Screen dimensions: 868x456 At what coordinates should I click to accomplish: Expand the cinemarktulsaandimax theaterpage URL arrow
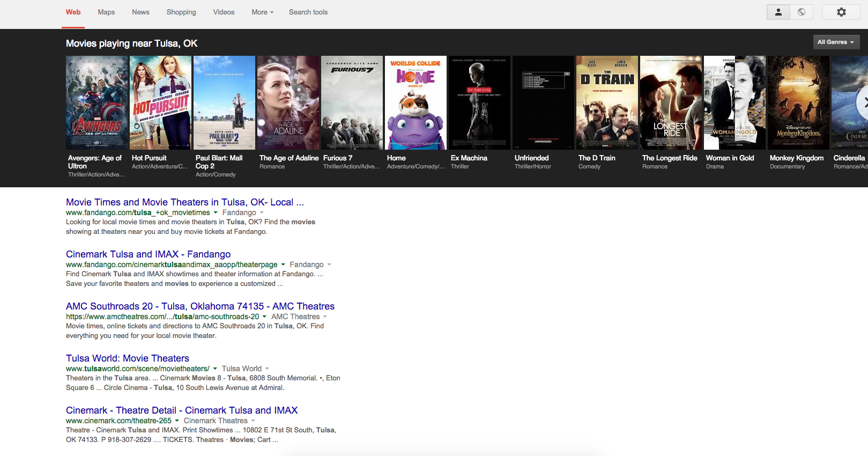283,264
